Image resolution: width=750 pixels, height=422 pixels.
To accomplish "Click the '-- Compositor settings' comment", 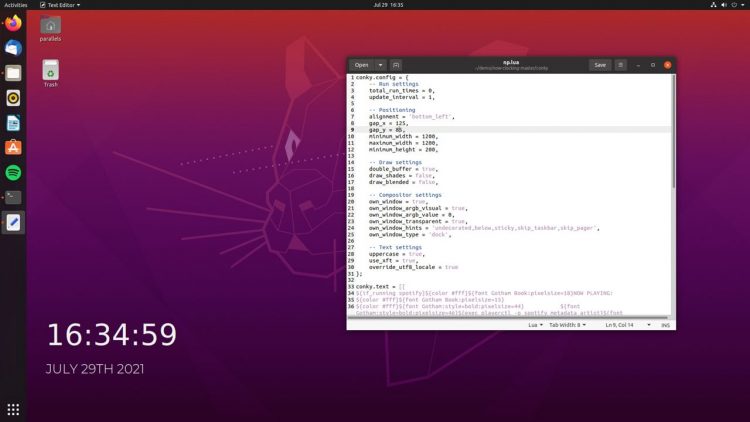I will tap(405, 195).
